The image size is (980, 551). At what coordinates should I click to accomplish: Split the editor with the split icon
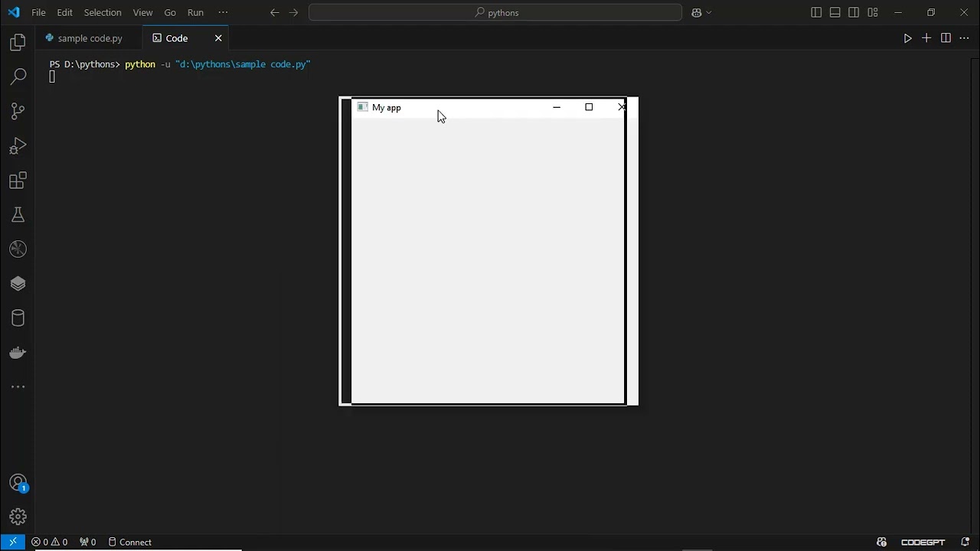(x=946, y=38)
